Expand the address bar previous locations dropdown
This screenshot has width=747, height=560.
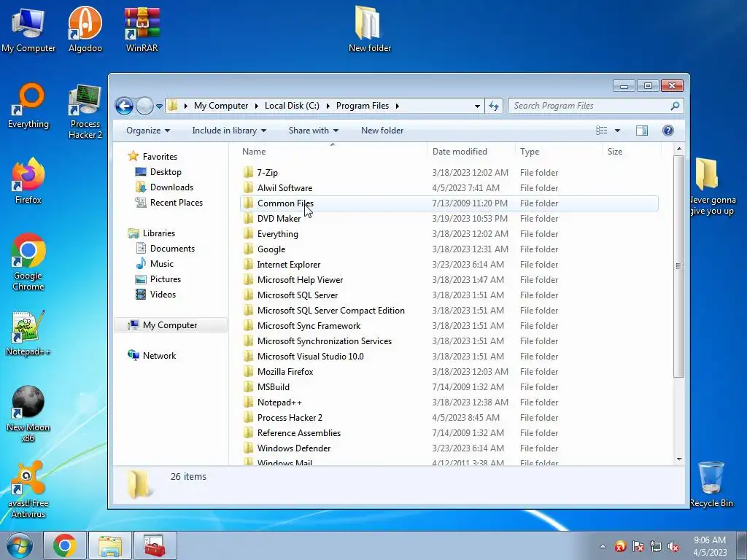click(477, 106)
